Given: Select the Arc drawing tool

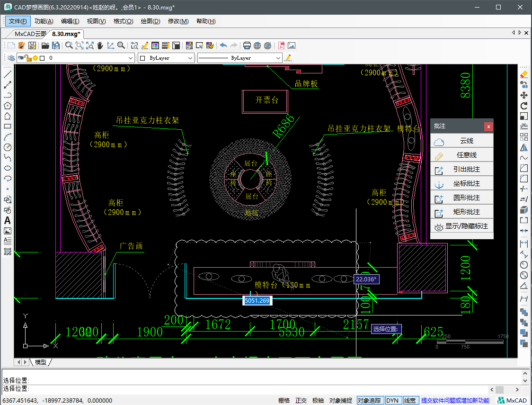Looking at the screenshot, I should (x=8, y=137).
